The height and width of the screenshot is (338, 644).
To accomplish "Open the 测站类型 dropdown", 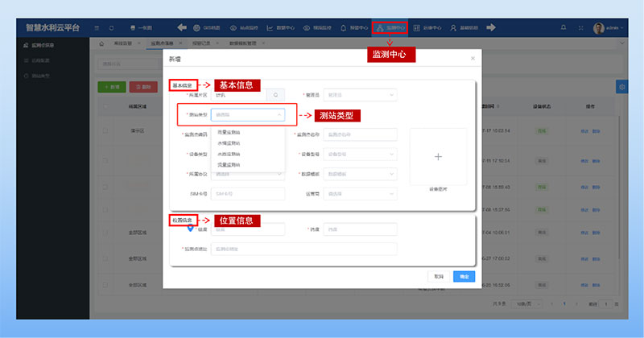I will (247, 115).
